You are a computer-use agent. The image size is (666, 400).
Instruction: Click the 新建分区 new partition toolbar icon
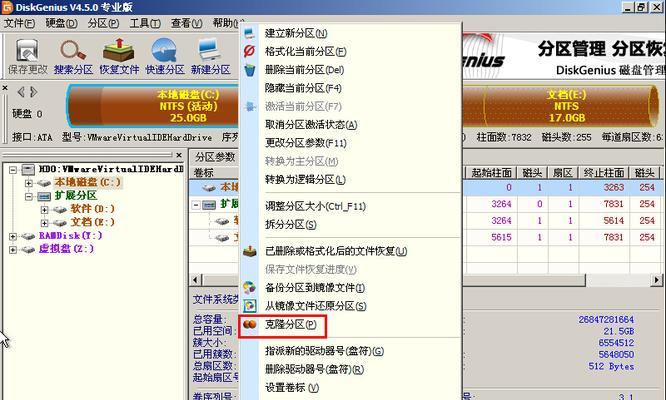210,56
